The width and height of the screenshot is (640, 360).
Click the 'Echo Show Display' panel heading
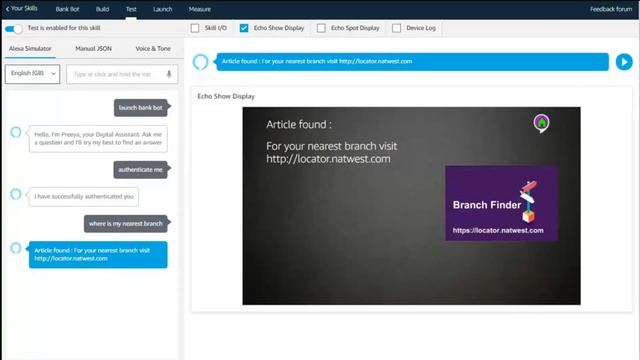(x=226, y=96)
